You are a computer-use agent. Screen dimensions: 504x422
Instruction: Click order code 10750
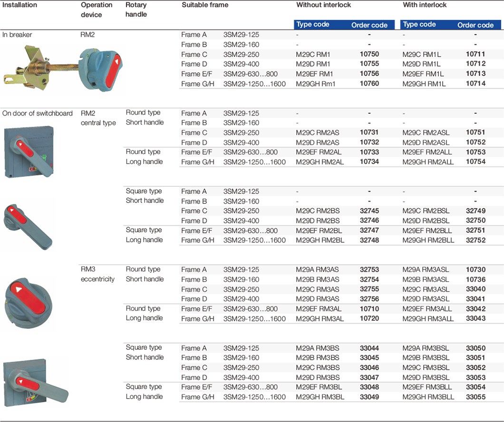(369, 54)
